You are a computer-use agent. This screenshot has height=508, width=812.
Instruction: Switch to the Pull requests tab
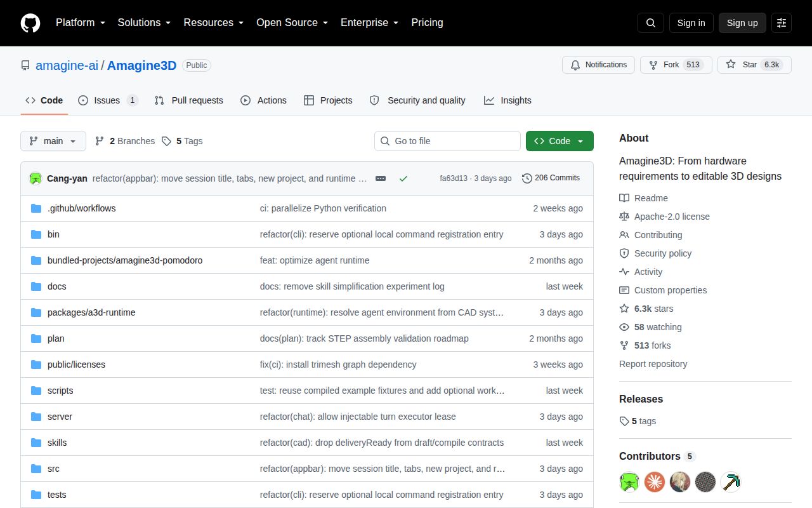point(189,100)
